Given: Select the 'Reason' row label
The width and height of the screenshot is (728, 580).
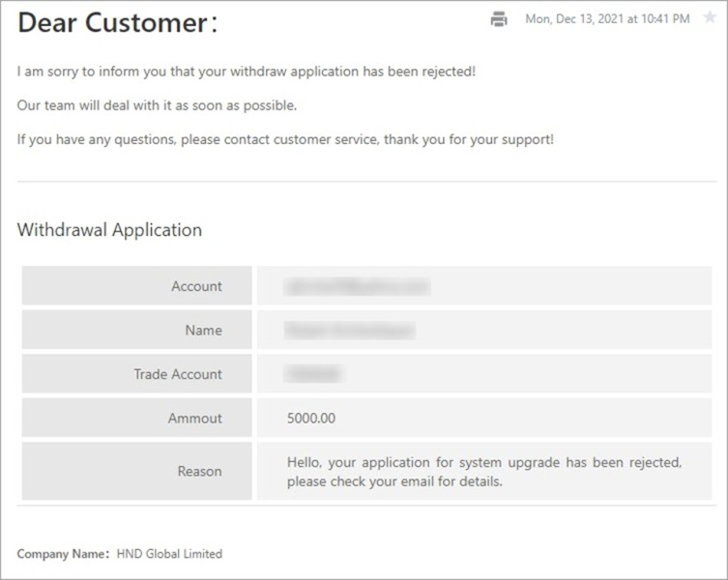Looking at the screenshot, I should point(199,472).
